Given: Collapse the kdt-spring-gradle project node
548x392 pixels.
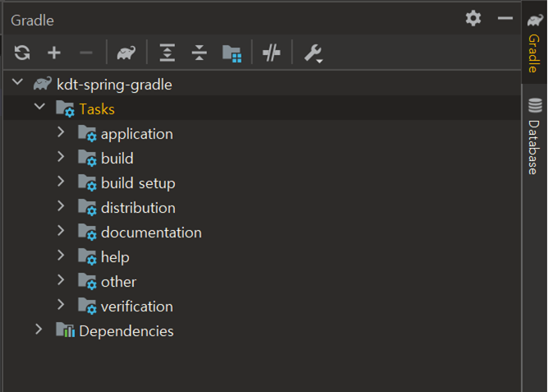Looking at the screenshot, I should pos(17,83).
